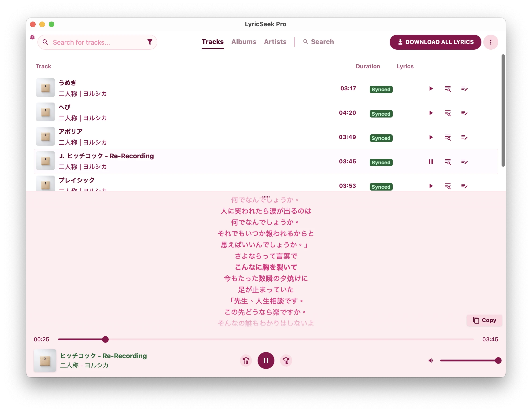
Task: Open the three-dot more options menu
Action: click(x=491, y=42)
